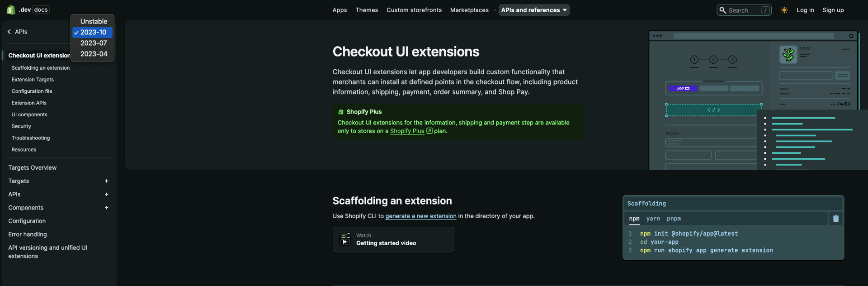Click the Getting started video clapperboard icon
Viewport: 868px width, 286px height.
point(345,239)
